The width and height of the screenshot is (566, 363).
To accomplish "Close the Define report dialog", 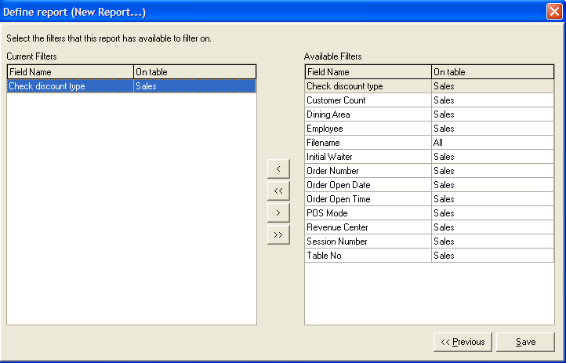I will [x=554, y=12].
